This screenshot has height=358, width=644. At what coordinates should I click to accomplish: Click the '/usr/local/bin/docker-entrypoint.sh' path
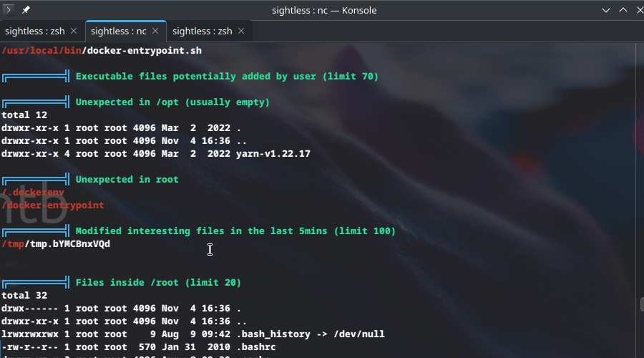(x=102, y=51)
